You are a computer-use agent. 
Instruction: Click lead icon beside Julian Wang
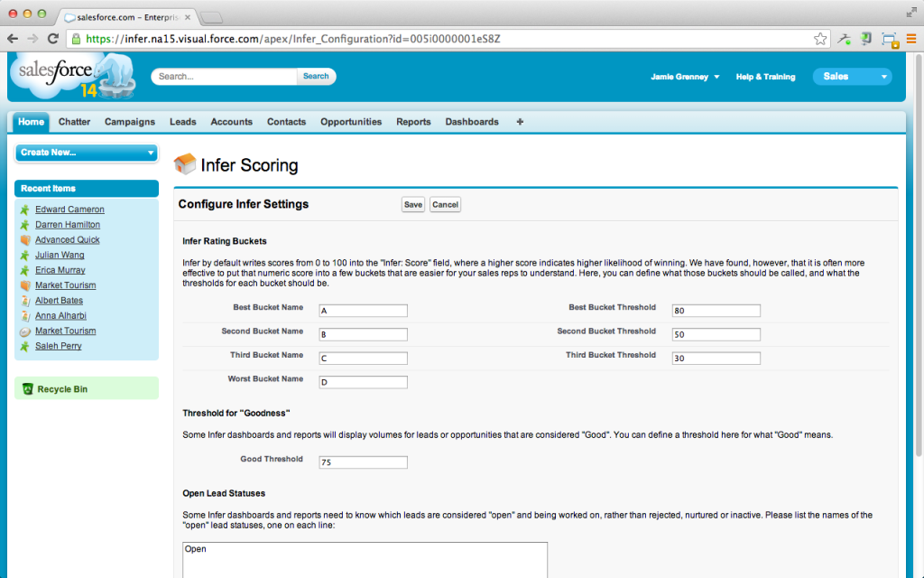(x=24, y=256)
